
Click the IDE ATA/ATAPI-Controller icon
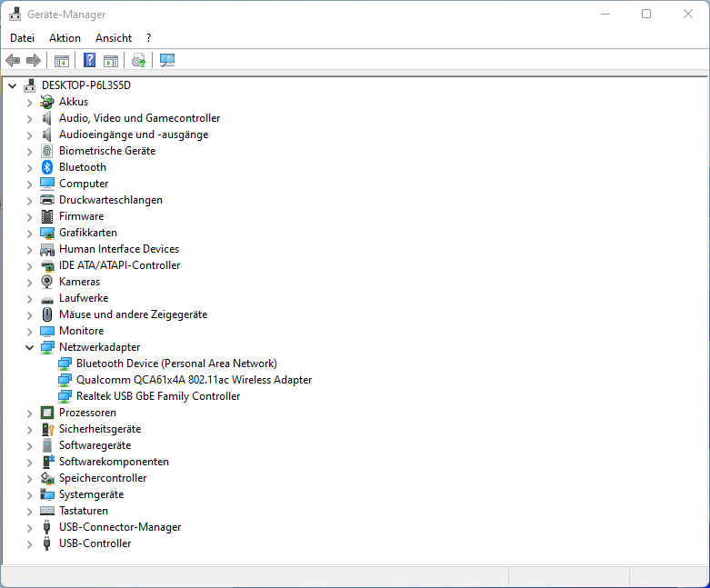(x=47, y=265)
